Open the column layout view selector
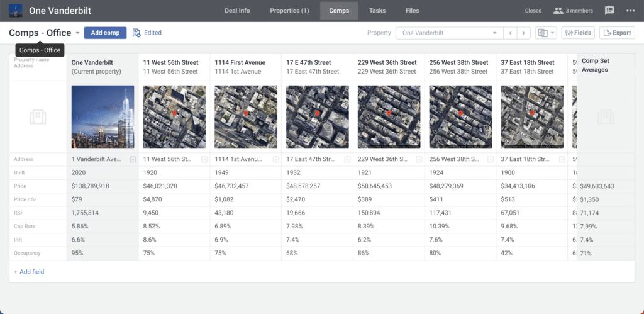 (546, 33)
